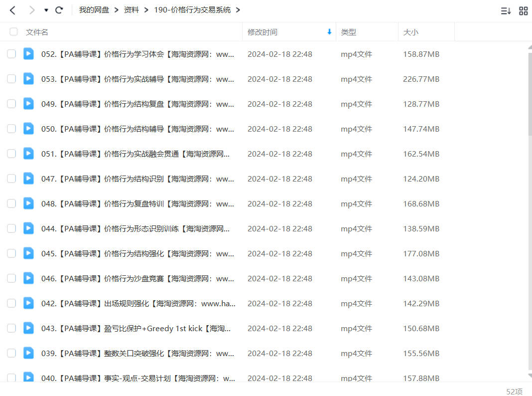Image resolution: width=532 pixels, height=396 pixels.
Task: Click video icon of file 045
Action: [x=28, y=253]
